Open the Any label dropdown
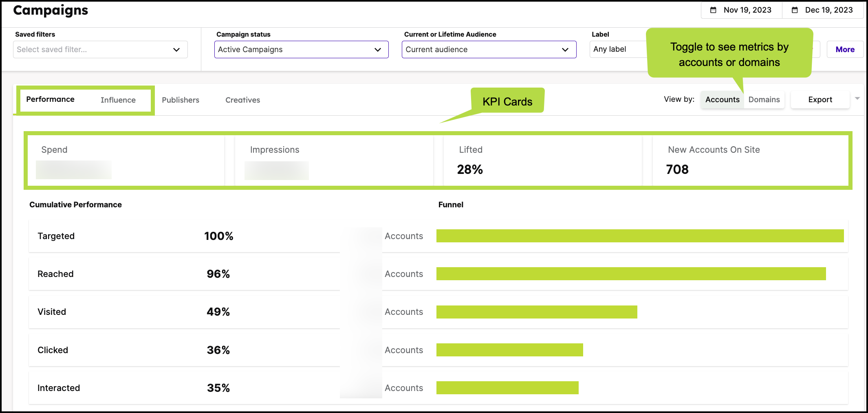 (619, 49)
